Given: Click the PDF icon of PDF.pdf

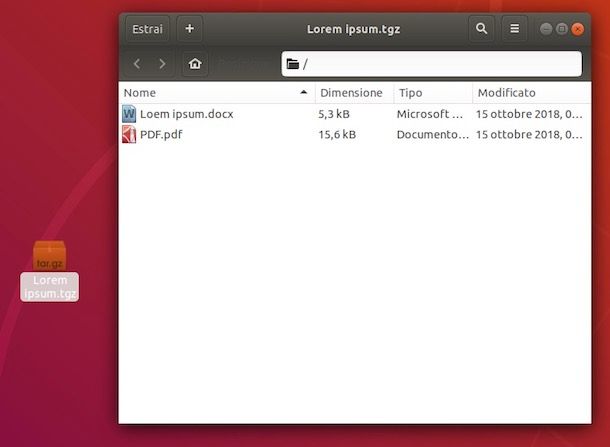Looking at the screenshot, I should click(129, 134).
